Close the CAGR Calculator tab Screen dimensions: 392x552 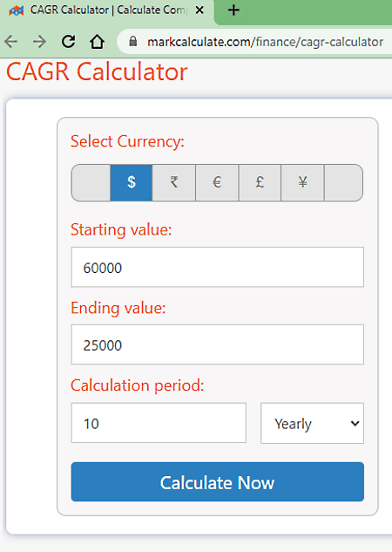tap(199, 10)
